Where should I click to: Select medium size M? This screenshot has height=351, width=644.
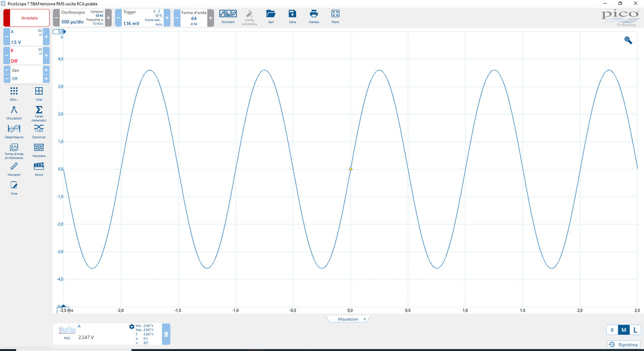[x=624, y=330]
